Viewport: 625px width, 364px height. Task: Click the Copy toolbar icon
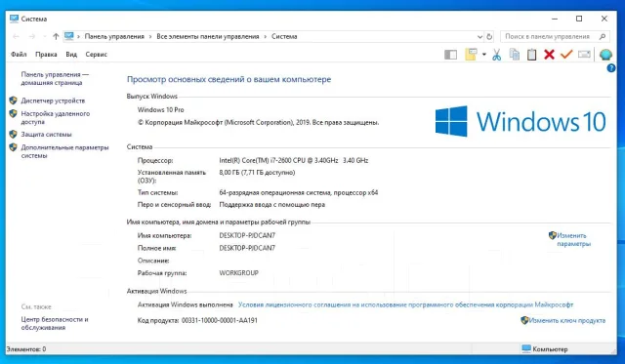pyautogui.click(x=515, y=55)
